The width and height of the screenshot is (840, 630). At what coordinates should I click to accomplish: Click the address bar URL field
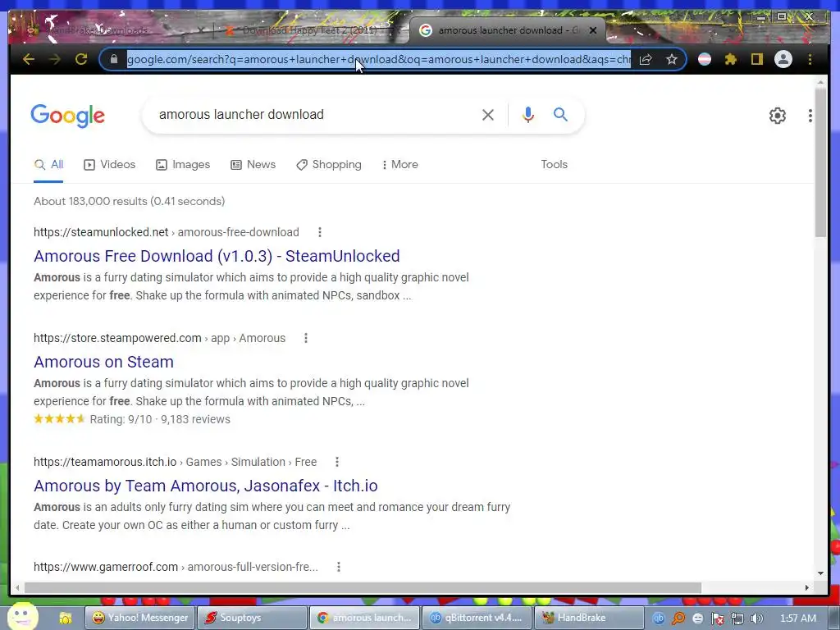point(378,59)
